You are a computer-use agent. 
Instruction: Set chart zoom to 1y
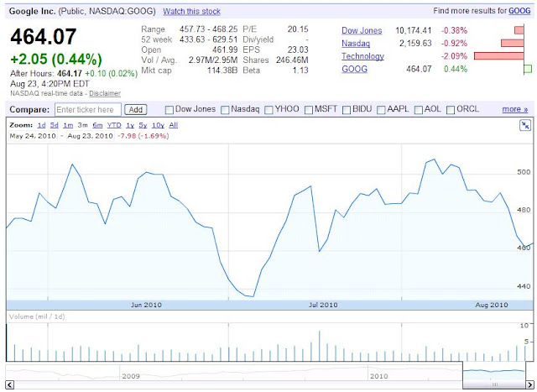(130, 125)
